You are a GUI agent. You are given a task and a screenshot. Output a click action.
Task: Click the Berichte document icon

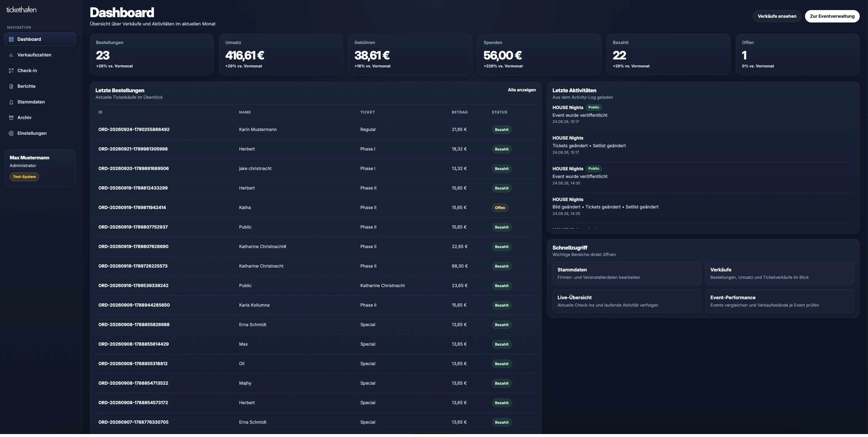pos(11,87)
